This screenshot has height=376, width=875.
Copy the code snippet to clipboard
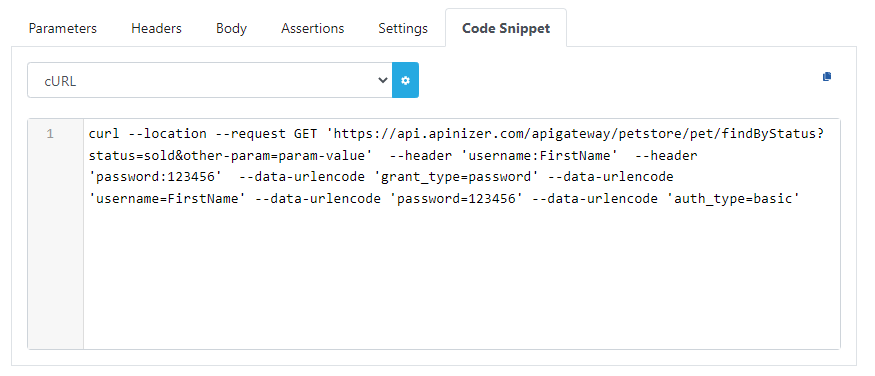[x=826, y=76]
